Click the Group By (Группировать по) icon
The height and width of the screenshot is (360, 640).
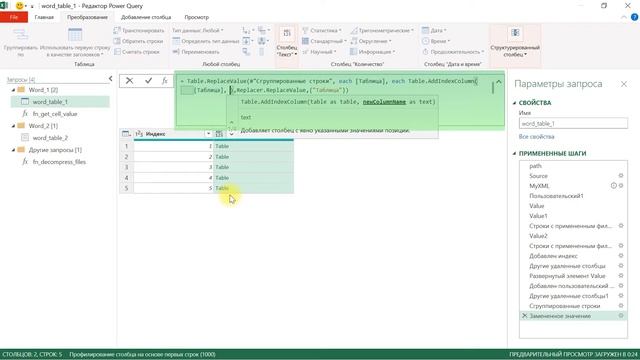click(x=20, y=35)
